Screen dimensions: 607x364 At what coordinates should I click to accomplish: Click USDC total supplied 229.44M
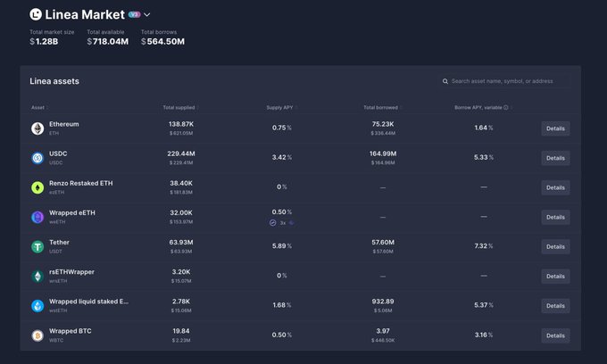tap(181, 153)
